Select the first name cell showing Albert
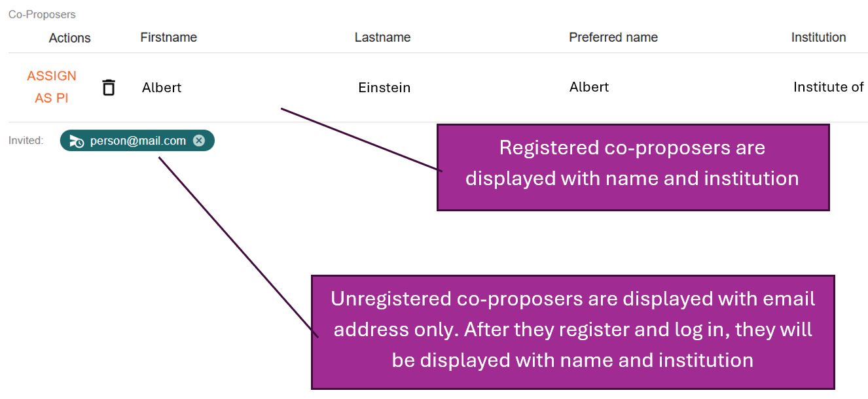Screen dimensions: 868x399 [162, 87]
